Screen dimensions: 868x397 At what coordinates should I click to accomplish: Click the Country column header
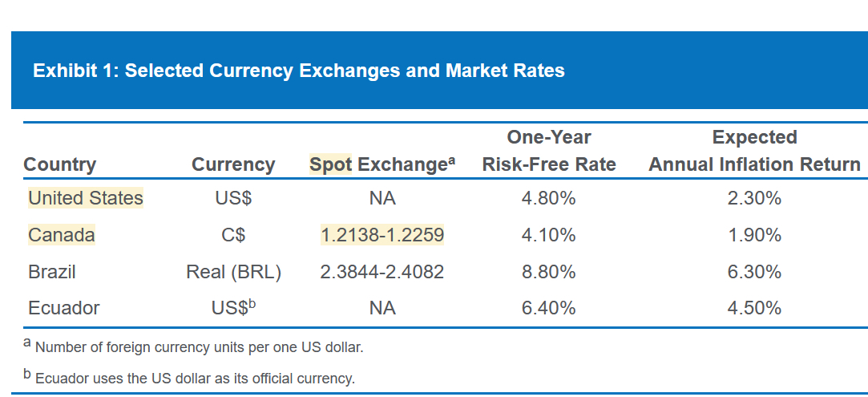point(60,164)
